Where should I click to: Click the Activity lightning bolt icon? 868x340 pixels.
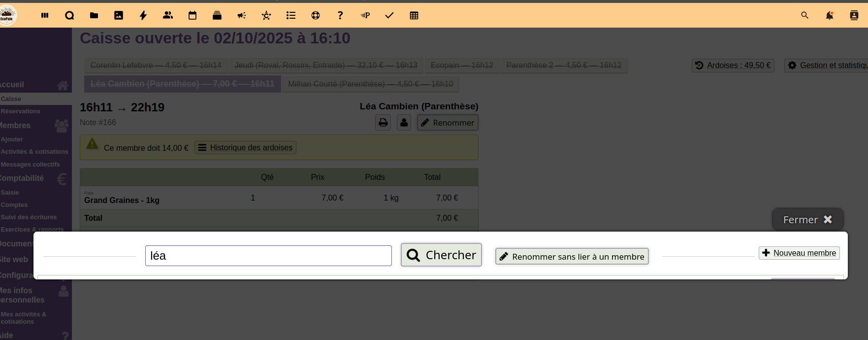(x=143, y=15)
